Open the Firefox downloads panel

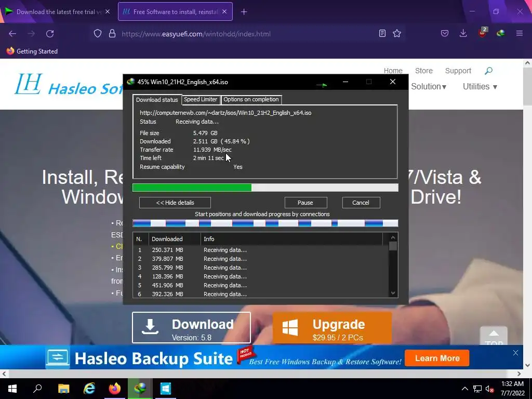pyautogui.click(x=463, y=33)
